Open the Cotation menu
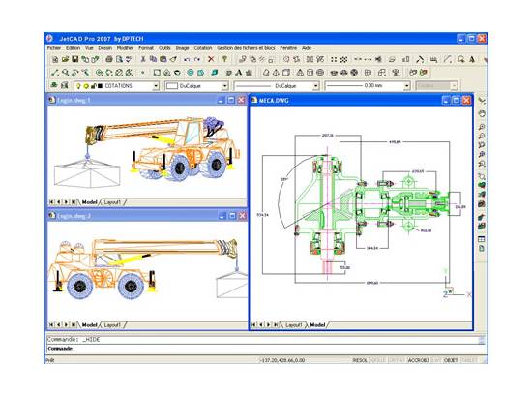Image resolution: width=532 pixels, height=397 pixels. pos(202,48)
